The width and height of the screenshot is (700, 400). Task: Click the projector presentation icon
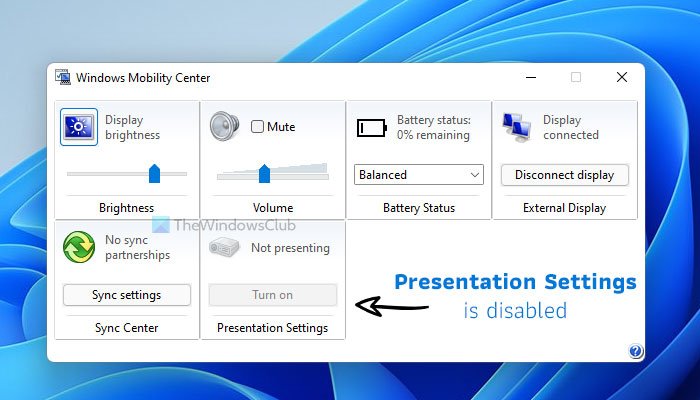(x=225, y=248)
